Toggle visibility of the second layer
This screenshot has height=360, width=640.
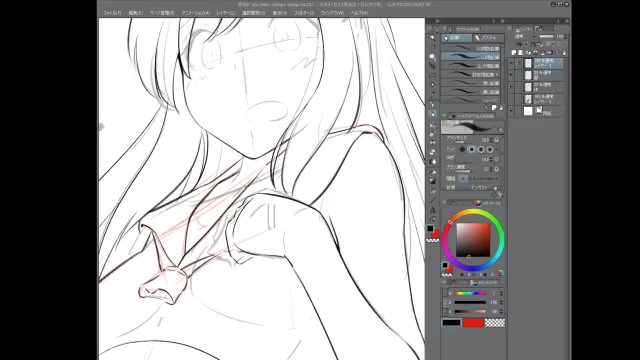point(511,75)
